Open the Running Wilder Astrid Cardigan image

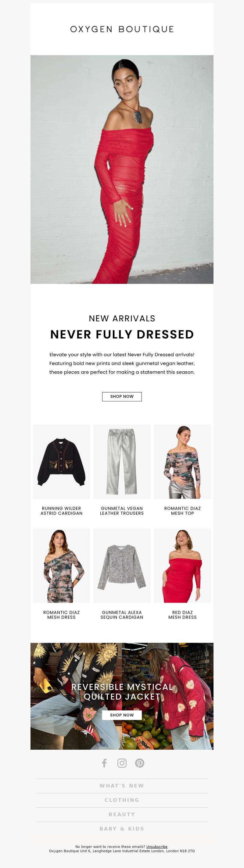(61, 461)
